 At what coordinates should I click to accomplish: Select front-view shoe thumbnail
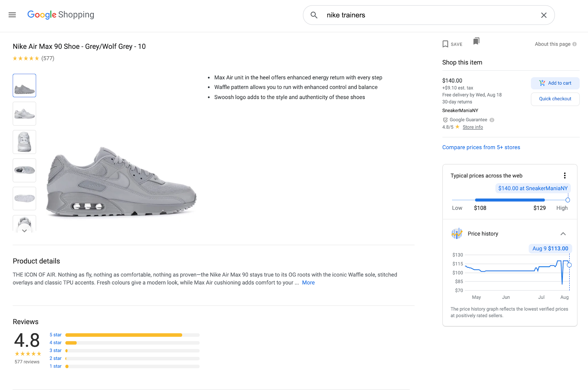25,142
